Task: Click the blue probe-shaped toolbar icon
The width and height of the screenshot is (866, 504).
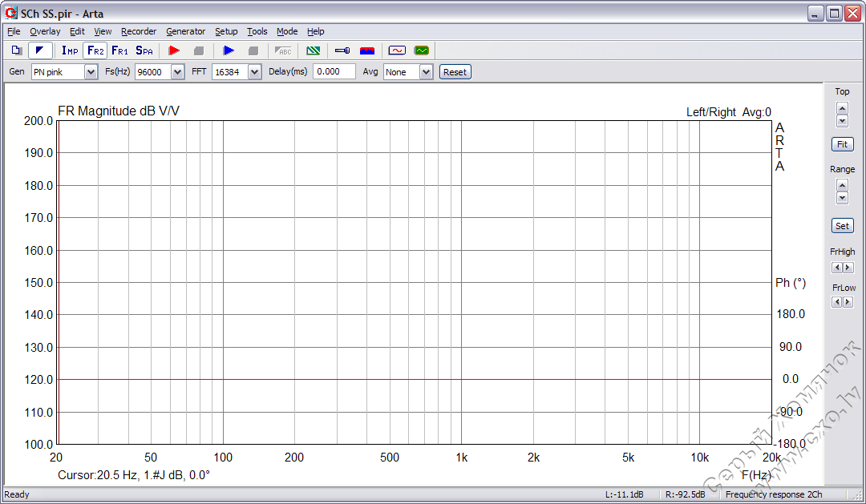Action: tap(342, 50)
